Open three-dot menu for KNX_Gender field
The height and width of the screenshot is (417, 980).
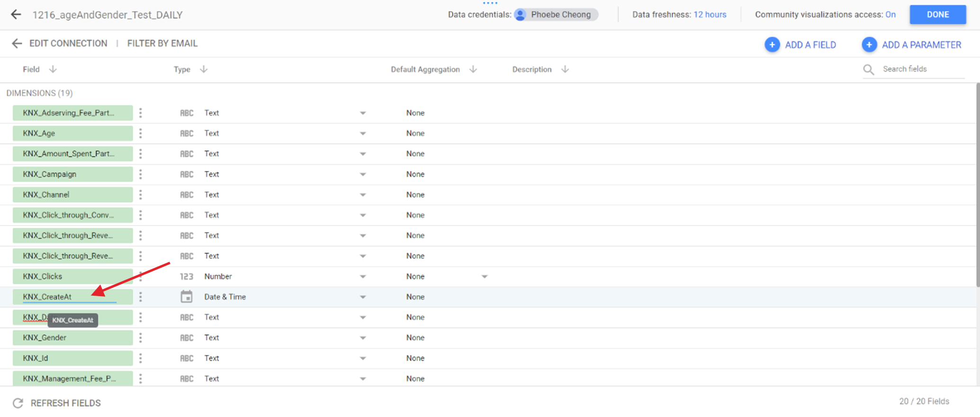click(141, 338)
